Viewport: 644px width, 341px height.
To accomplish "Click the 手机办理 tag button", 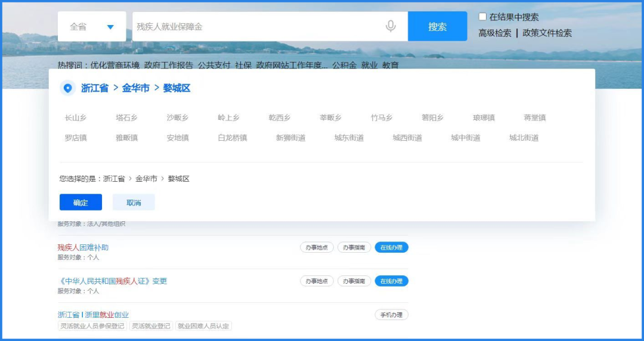I will tap(391, 315).
